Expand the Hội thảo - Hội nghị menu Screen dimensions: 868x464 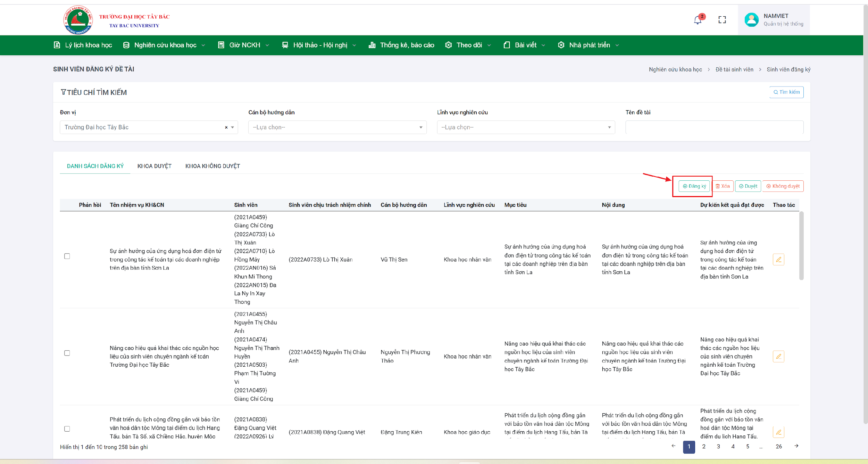[319, 45]
